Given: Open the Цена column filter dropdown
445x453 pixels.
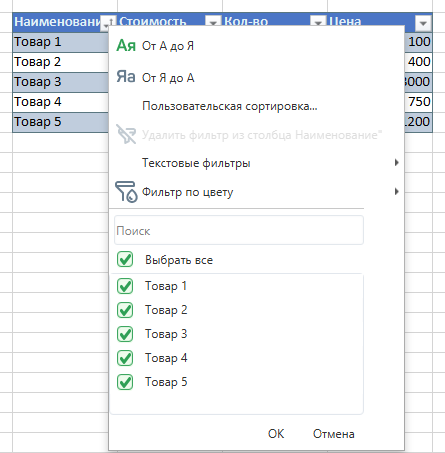Looking at the screenshot, I should click(x=423, y=23).
